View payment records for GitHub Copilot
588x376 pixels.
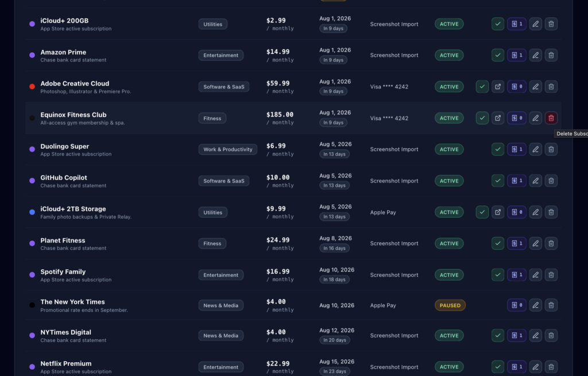click(x=517, y=181)
